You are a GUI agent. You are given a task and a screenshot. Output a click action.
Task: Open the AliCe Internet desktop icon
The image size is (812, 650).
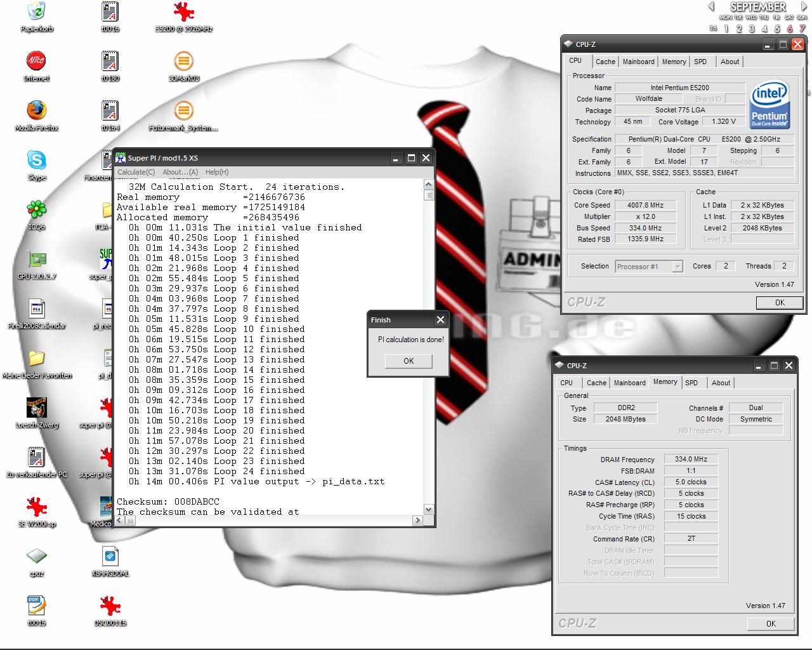click(37, 61)
